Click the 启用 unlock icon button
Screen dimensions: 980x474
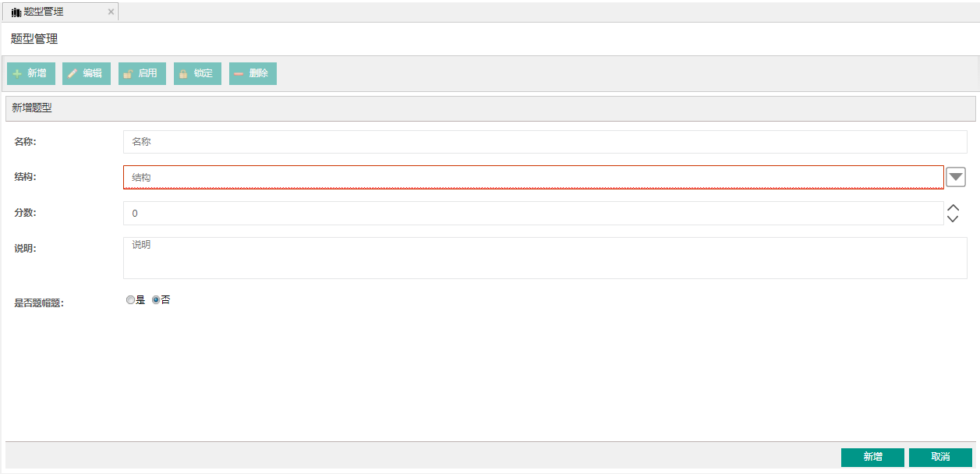tap(142, 73)
